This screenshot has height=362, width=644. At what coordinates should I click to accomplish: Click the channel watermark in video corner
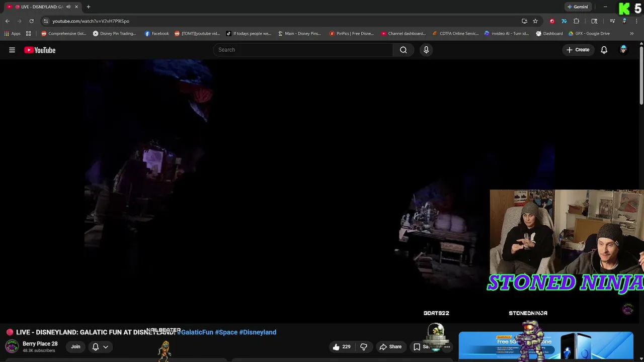(627, 309)
